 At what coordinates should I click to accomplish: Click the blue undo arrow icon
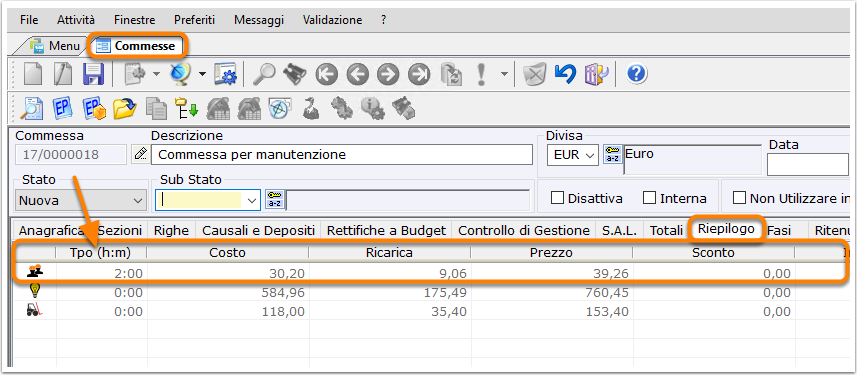pos(565,74)
